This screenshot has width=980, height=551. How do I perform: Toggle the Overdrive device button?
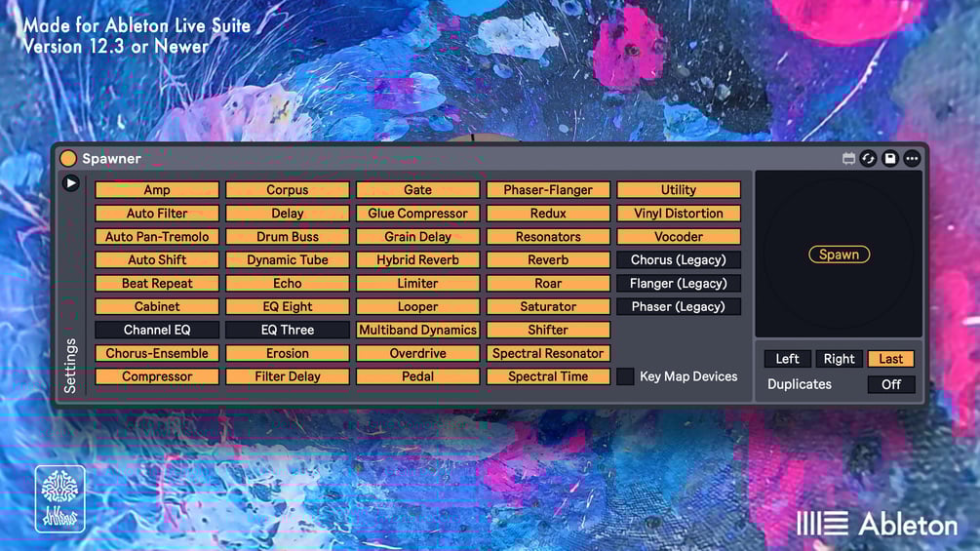417,353
